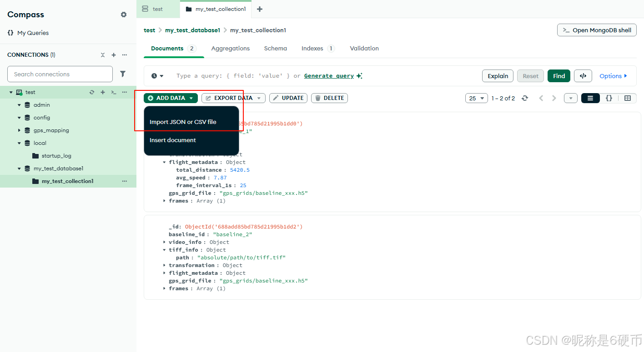Image resolution: width=644 pixels, height=352 pixels.
Task: Open MongoDB shell button
Action: (597, 30)
